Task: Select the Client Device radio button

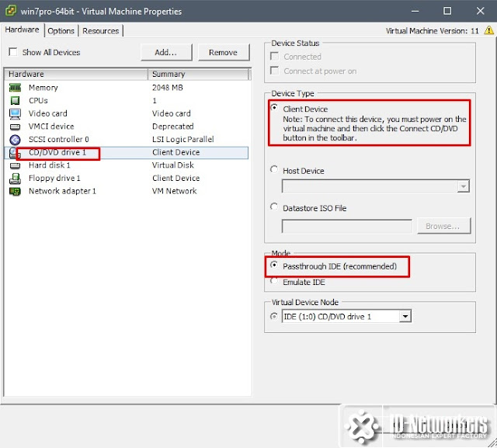Action: pyautogui.click(x=274, y=107)
